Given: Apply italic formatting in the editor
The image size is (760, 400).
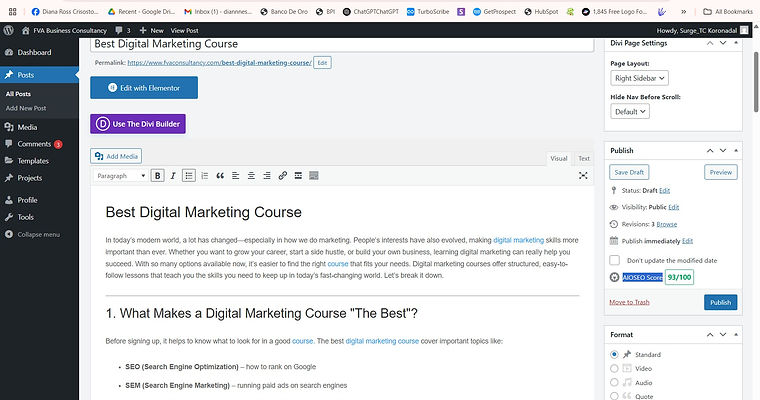Looking at the screenshot, I should (173, 176).
